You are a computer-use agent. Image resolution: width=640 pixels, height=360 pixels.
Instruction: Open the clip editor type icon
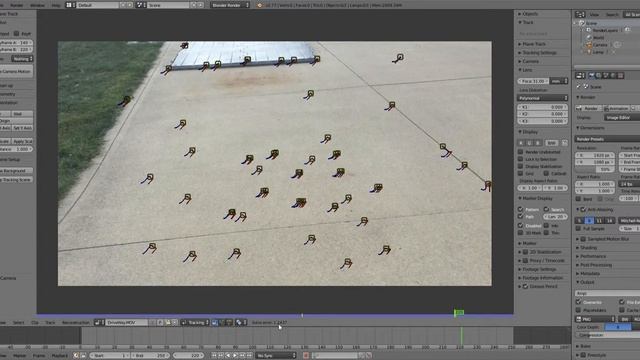(x=98, y=322)
